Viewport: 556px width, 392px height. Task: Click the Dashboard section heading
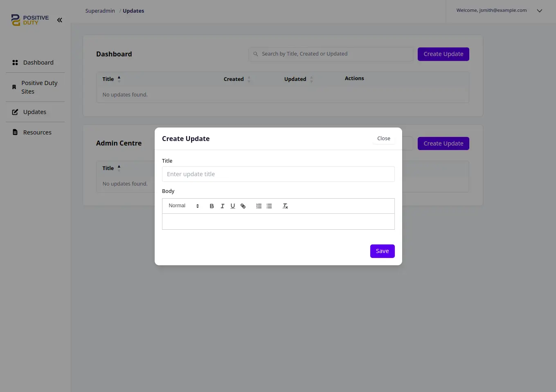[114, 54]
